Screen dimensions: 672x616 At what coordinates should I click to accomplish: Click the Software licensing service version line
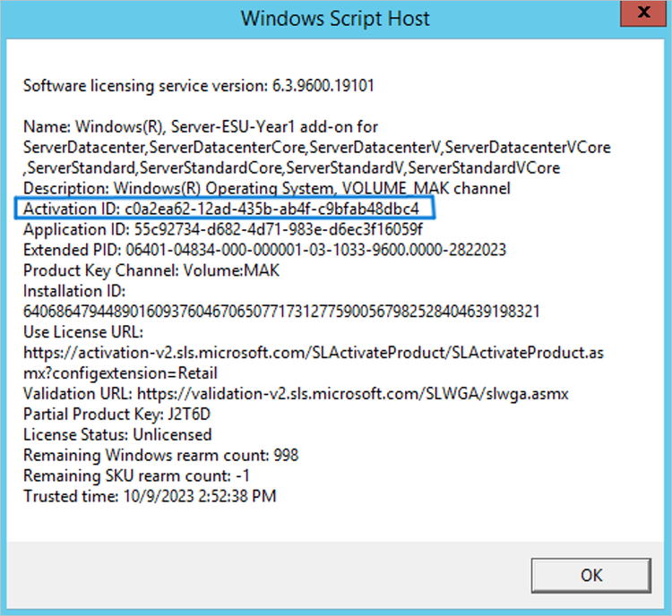click(x=198, y=86)
